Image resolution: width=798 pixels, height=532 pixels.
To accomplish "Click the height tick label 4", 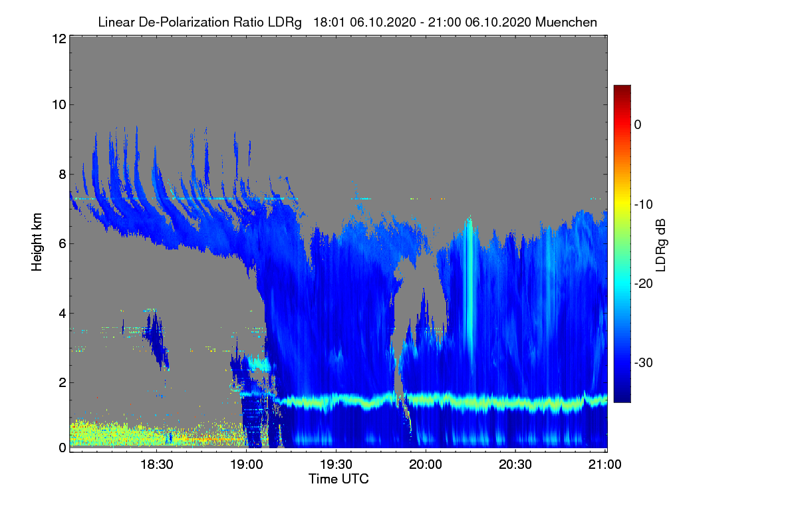I will (61, 313).
